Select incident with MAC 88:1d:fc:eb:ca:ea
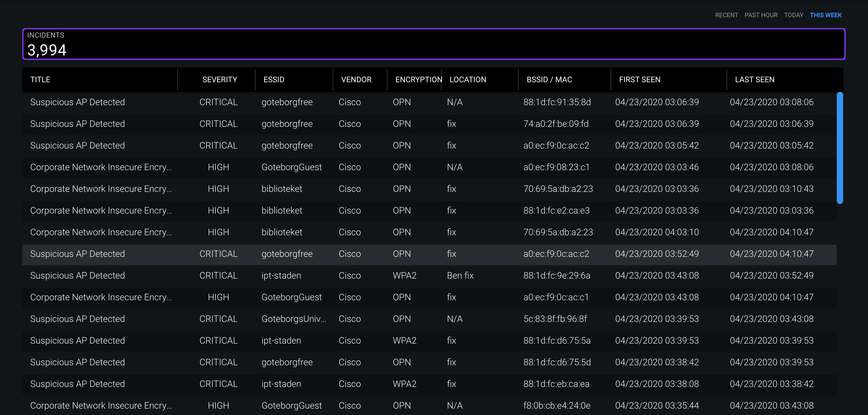The image size is (868, 415). pos(429,384)
